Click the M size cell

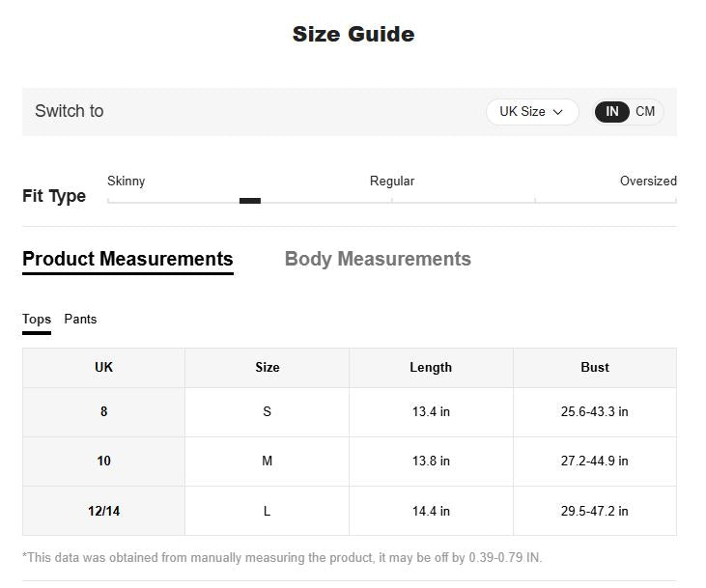point(267,462)
